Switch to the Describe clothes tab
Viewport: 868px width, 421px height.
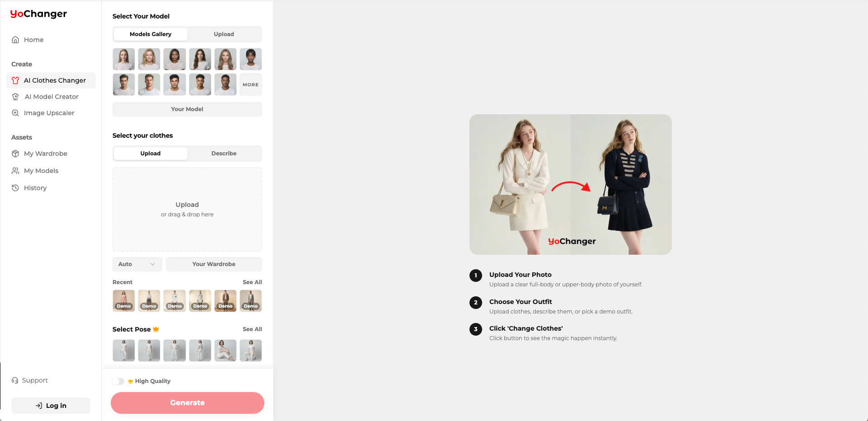pos(224,154)
